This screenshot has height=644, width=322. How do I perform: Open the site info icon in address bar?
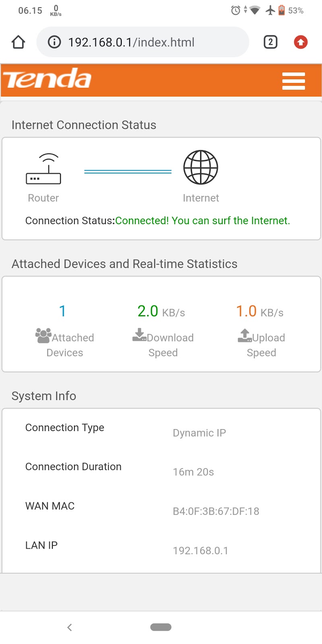point(54,42)
